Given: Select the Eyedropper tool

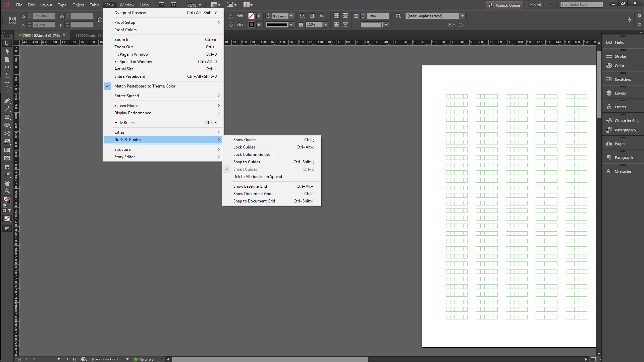Looking at the screenshot, I should coord(7,175).
